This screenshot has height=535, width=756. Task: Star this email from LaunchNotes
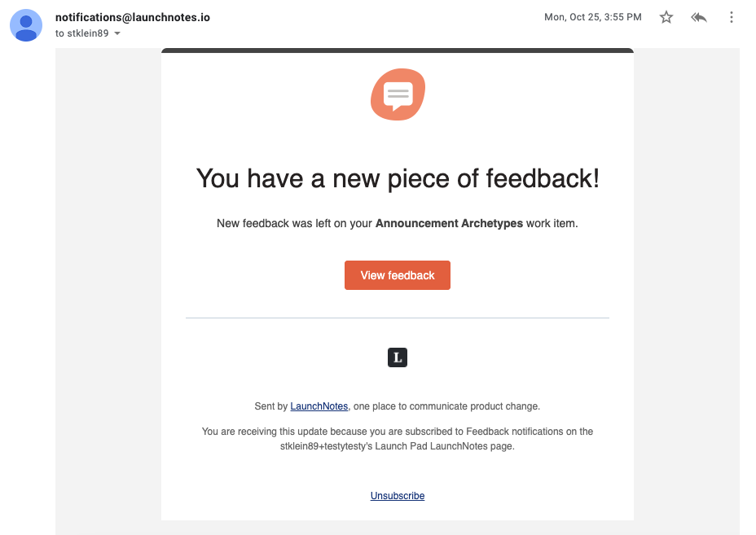coord(666,17)
